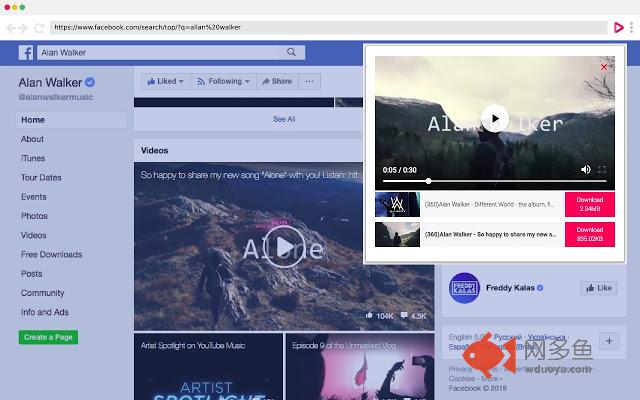Go back with the browser back arrow
The width and height of the screenshot is (640, 400).
click(x=11, y=28)
